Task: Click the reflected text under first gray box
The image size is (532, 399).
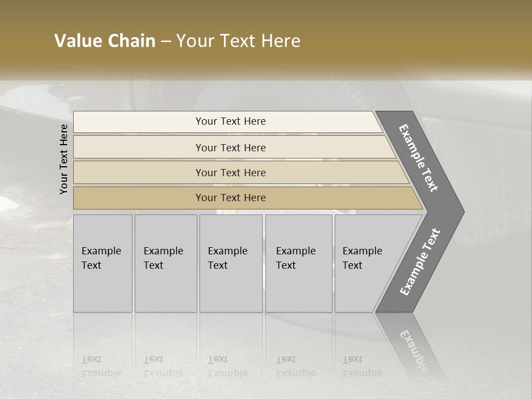Action: point(101,366)
